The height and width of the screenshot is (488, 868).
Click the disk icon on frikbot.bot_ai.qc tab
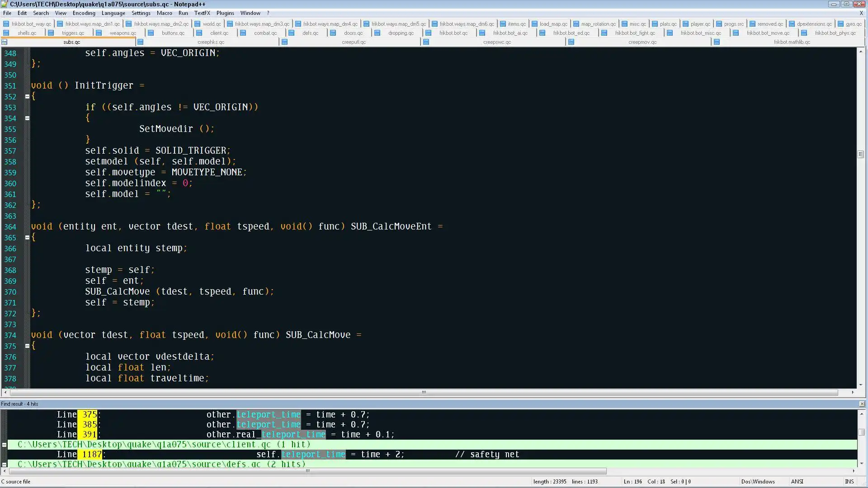[482, 33]
